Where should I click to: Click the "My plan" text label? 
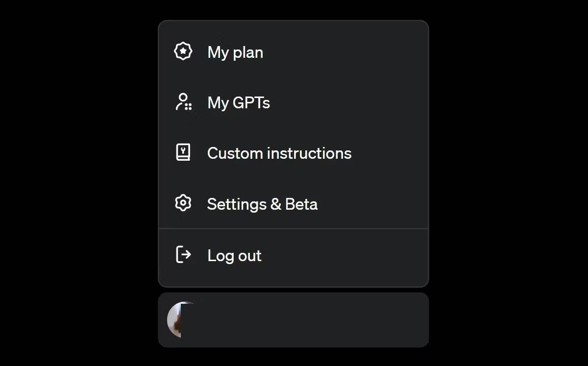tap(235, 52)
